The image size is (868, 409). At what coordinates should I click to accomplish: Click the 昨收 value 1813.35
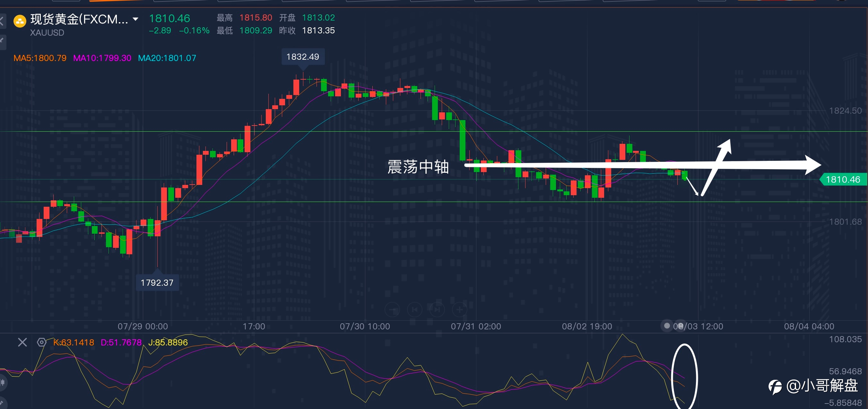[x=318, y=30]
